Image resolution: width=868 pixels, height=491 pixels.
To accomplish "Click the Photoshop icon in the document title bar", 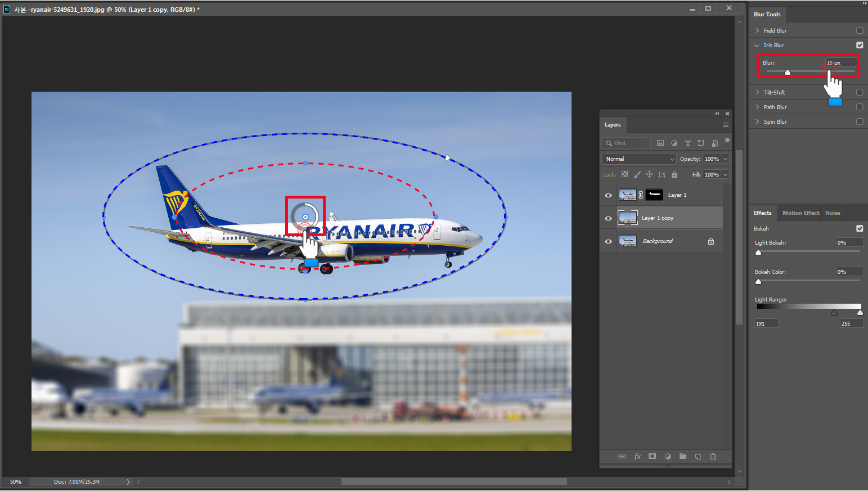I will (x=7, y=9).
